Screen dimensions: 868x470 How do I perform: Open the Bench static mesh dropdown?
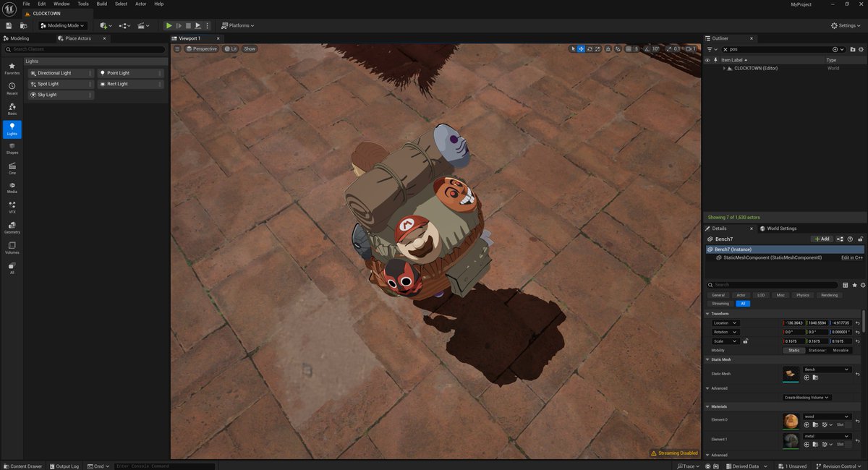tap(827, 369)
